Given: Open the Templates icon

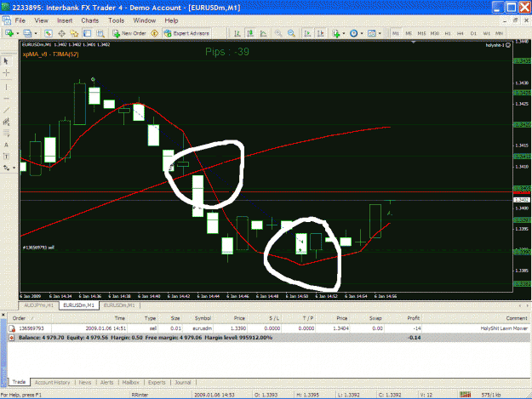Looking at the screenshot, I should (372, 33).
